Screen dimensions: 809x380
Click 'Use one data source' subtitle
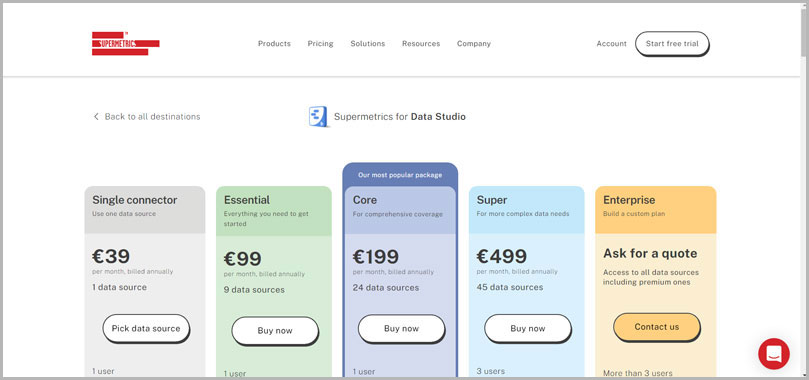coord(124,214)
